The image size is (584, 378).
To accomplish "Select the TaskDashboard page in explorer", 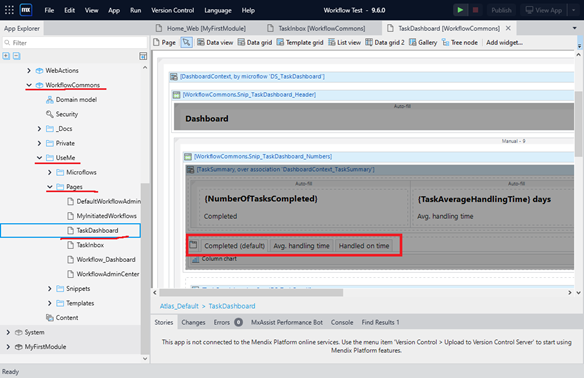I will [x=70, y=230].
